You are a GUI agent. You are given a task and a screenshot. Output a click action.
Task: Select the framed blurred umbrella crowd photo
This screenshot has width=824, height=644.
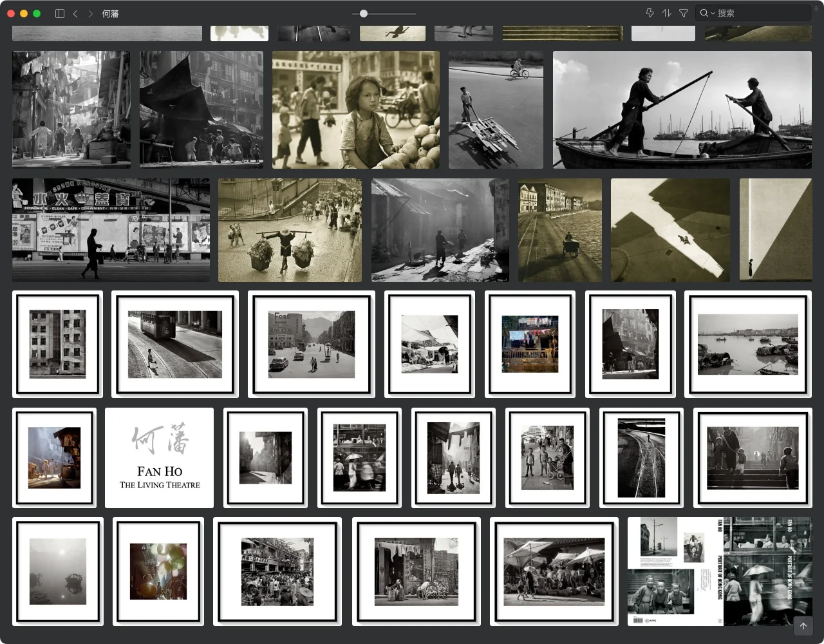[x=359, y=458]
